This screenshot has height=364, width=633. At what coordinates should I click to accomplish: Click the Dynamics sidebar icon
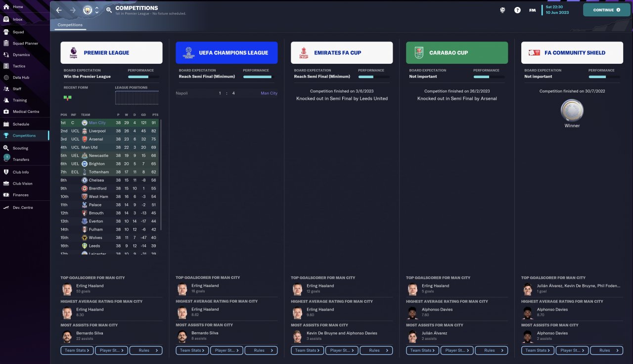(6, 55)
